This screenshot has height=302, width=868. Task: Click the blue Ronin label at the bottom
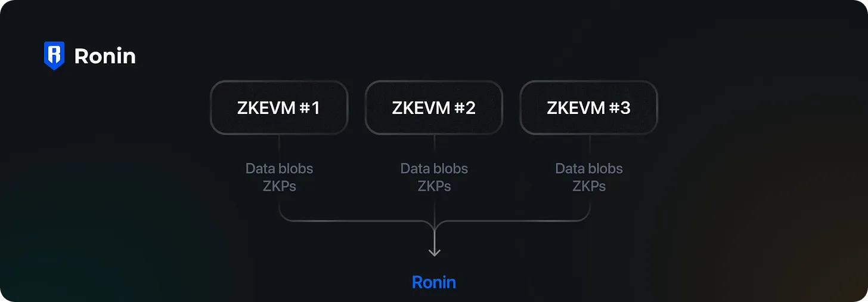point(434,282)
